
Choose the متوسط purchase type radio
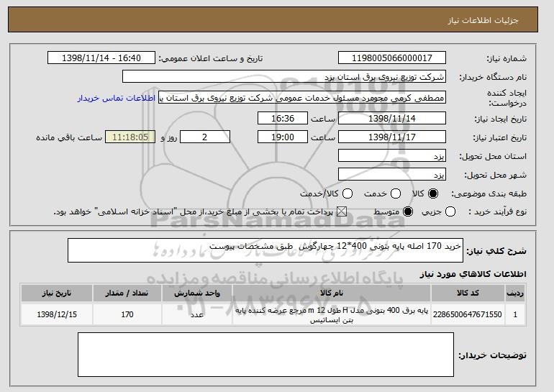point(408,212)
